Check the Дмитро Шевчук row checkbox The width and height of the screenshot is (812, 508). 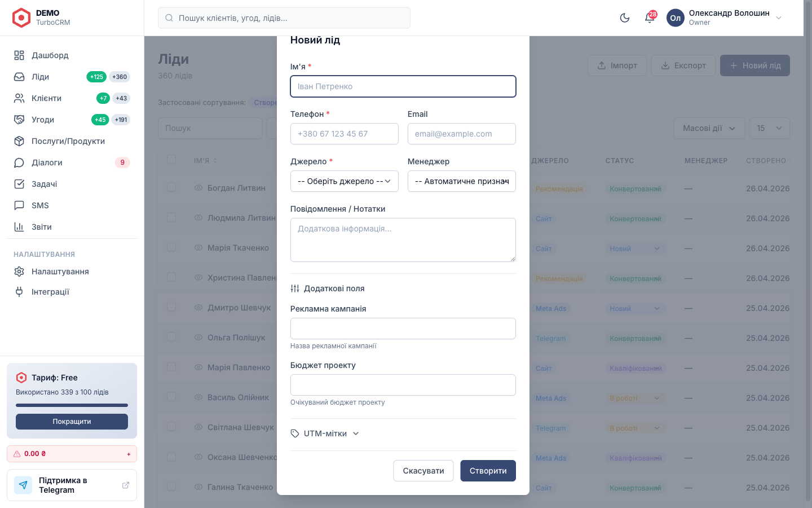[x=171, y=307]
